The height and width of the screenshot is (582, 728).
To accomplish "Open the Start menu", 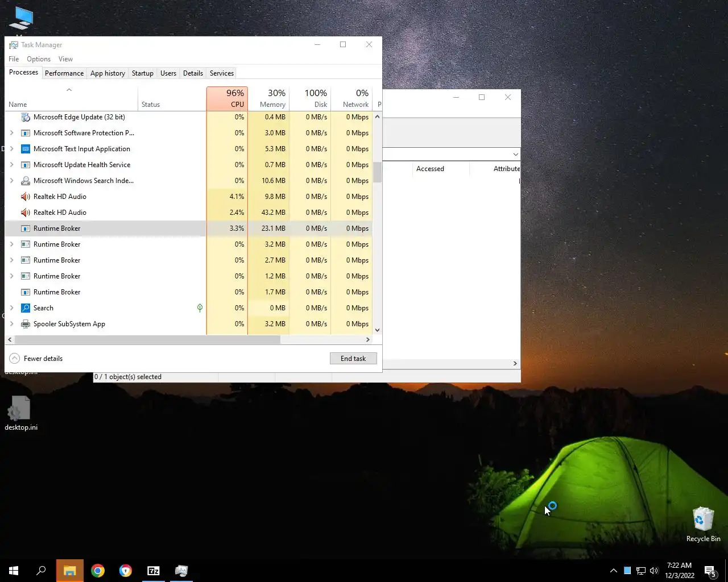I will [x=14, y=571].
